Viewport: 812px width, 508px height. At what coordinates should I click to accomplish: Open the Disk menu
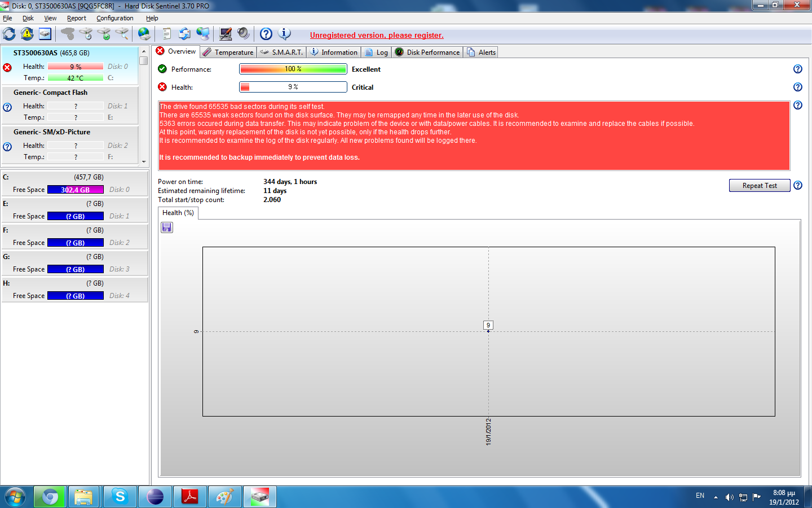[28, 18]
